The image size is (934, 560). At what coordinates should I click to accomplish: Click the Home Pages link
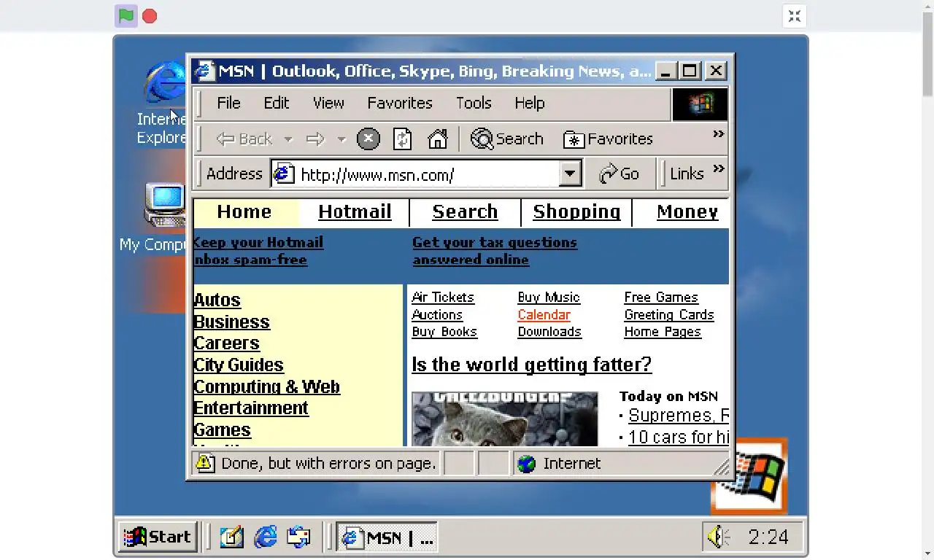tap(663, 332)
